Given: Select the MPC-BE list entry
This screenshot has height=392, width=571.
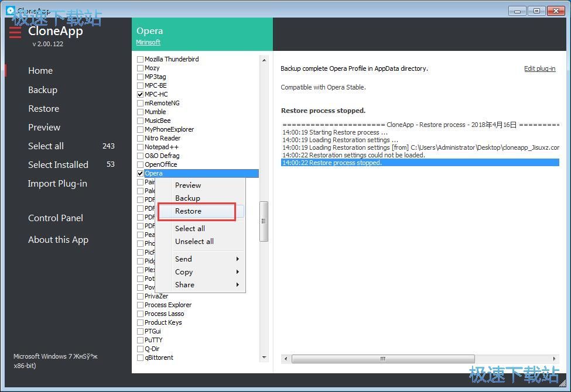Looking at the screenshot, I should coord(156,85).
